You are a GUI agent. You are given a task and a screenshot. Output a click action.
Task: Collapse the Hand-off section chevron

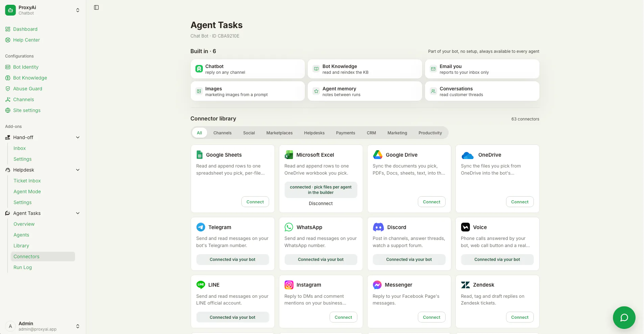78,137
